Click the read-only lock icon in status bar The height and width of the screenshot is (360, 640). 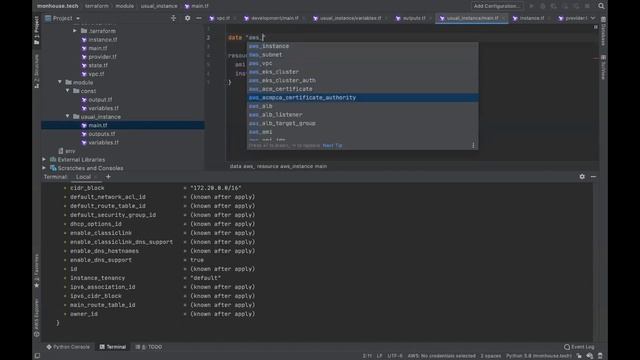(x=579, y=356)
